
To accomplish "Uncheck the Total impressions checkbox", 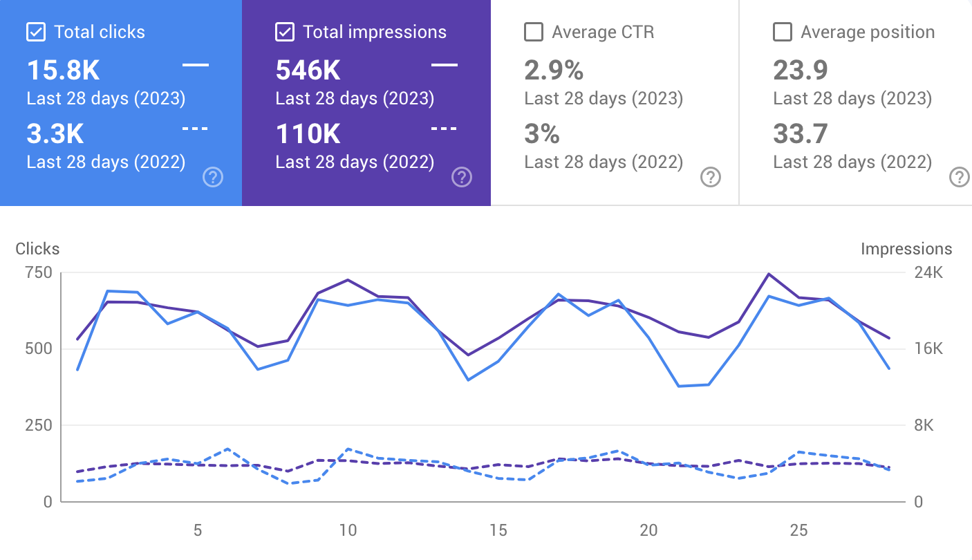I will click(x=284, y=31).
